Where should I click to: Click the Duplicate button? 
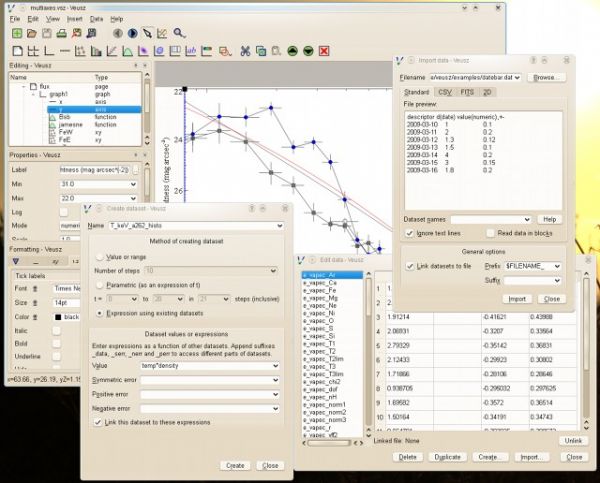(448, 455)
